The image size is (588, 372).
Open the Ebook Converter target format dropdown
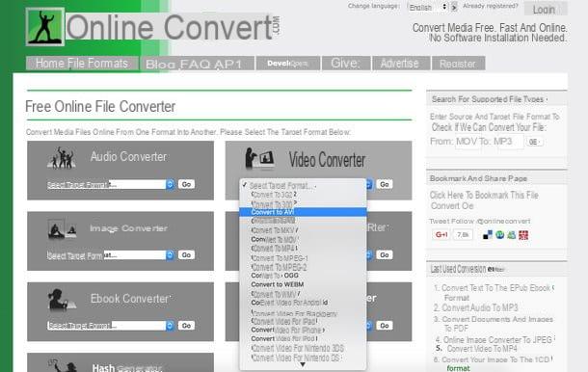click(x=111, y=325)
